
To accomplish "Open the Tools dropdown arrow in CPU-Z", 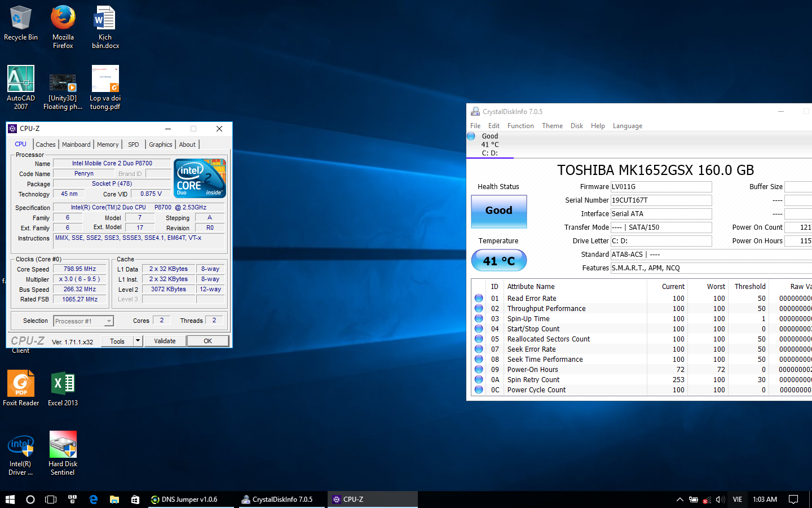I will coord(138,341).
